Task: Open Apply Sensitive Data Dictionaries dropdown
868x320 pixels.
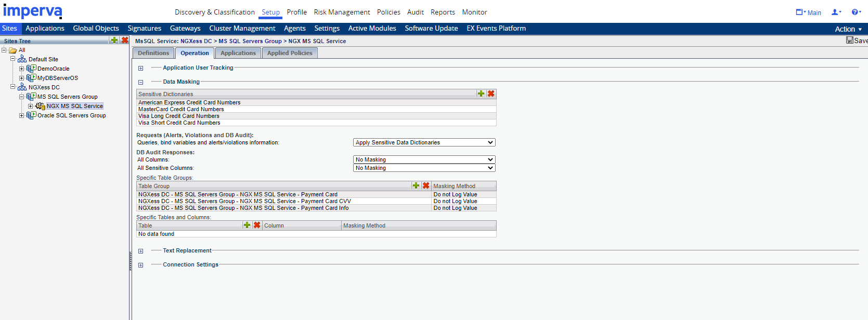Action: 424,142
